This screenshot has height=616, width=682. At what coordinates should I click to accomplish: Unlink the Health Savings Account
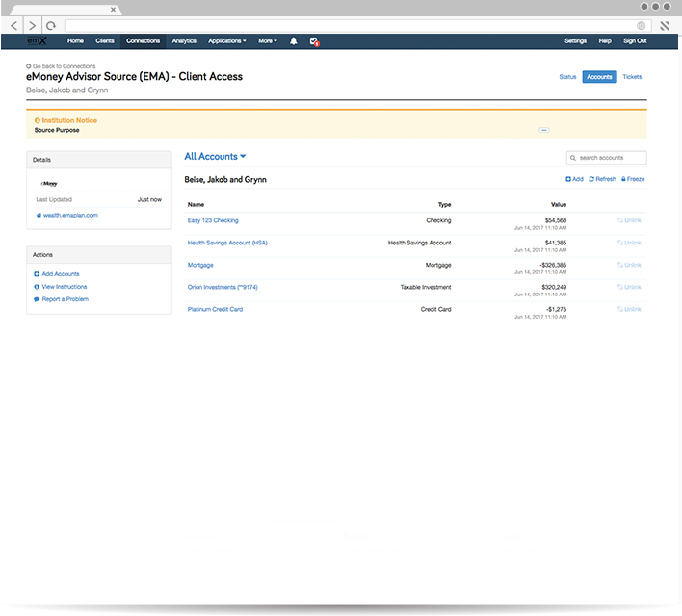(629, 243)
